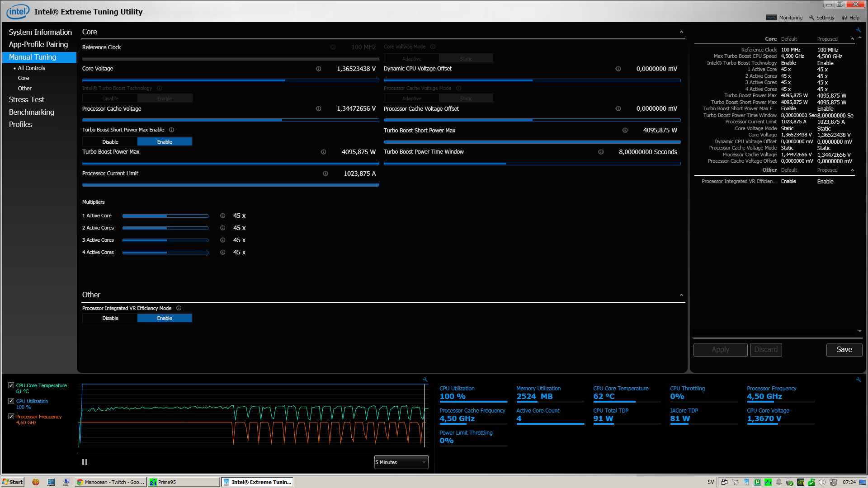Viewport: 868px width, 488px height.
Task: Open Help from top bar
Action: (850, 18)
